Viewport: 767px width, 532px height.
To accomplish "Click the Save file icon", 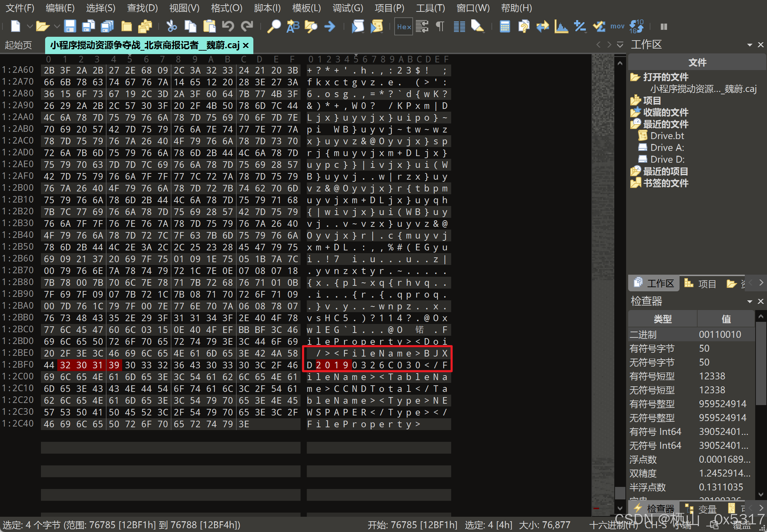I will pyautogui.click(x=70, y=26).
